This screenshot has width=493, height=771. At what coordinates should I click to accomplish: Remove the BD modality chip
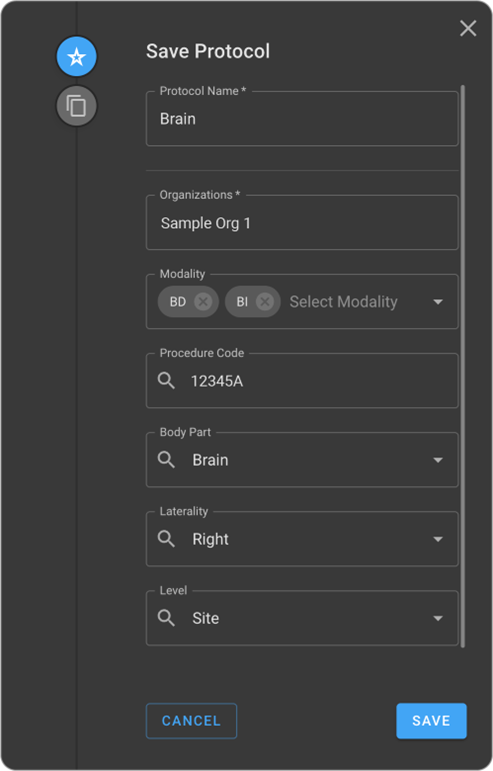203,301
